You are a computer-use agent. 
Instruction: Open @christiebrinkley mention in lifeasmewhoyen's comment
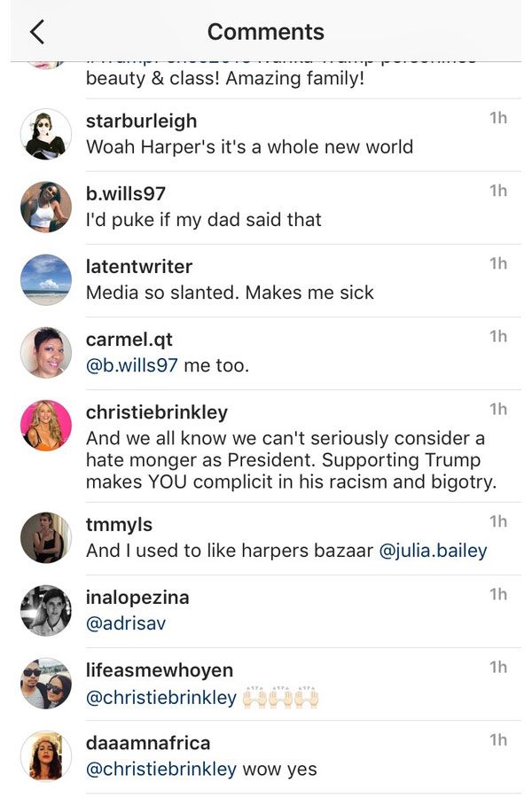pos(161,697)
